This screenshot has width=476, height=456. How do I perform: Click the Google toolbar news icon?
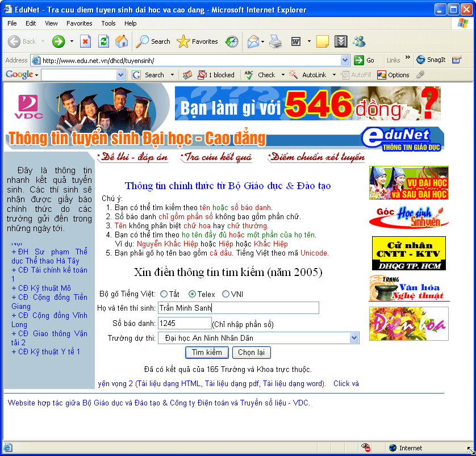[187, 75]
